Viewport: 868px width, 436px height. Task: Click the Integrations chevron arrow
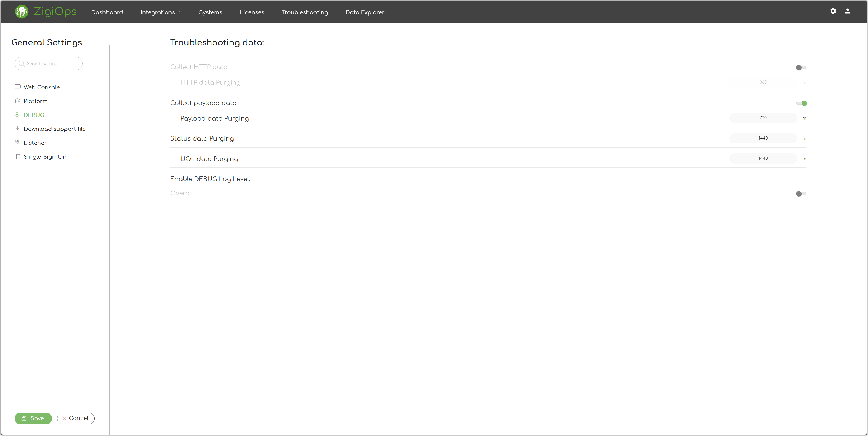point(179,12)
